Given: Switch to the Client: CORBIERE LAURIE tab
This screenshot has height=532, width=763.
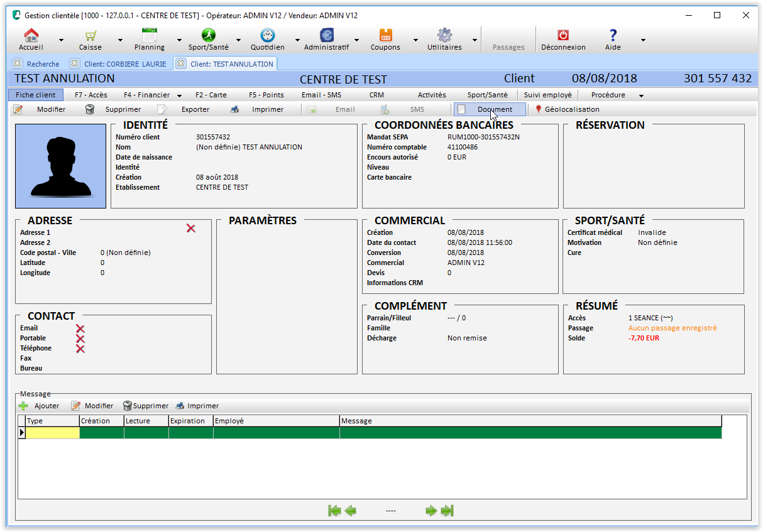Looking at the screenshot, I should point(126,63).
